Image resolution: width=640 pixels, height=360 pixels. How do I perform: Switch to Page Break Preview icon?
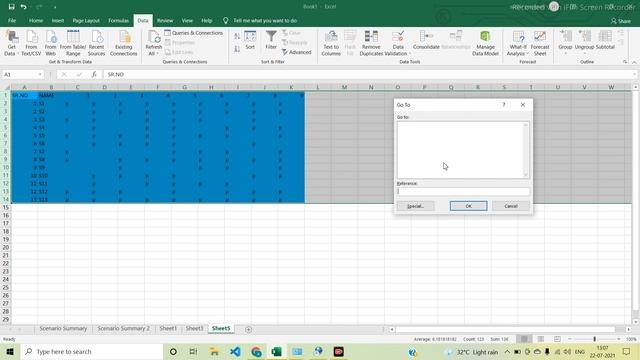pos(557,339)
